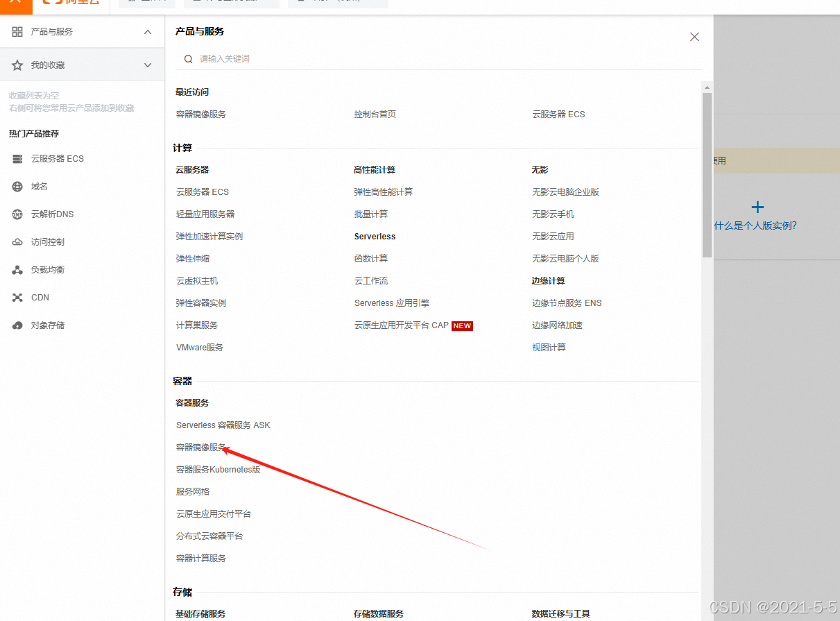Open 容器镜像服务 under 容器服务 heading
This screenshot has height=621, width=840.
click(201, 448)
